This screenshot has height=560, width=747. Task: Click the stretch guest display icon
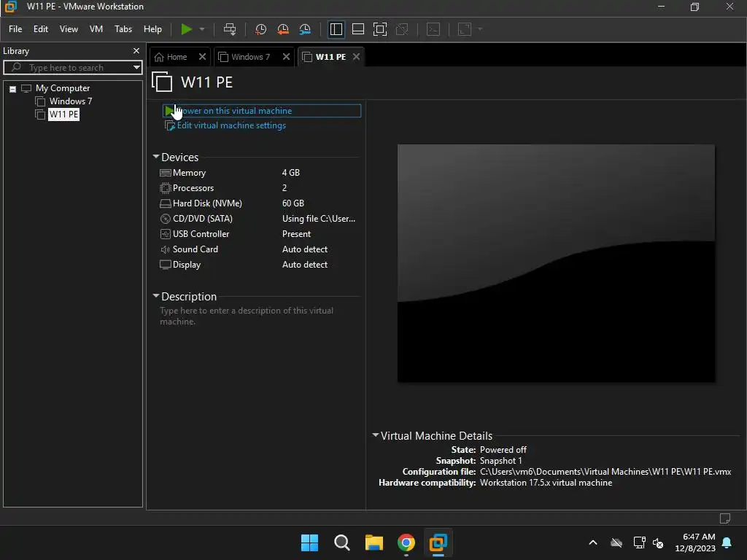click(465, 29)
